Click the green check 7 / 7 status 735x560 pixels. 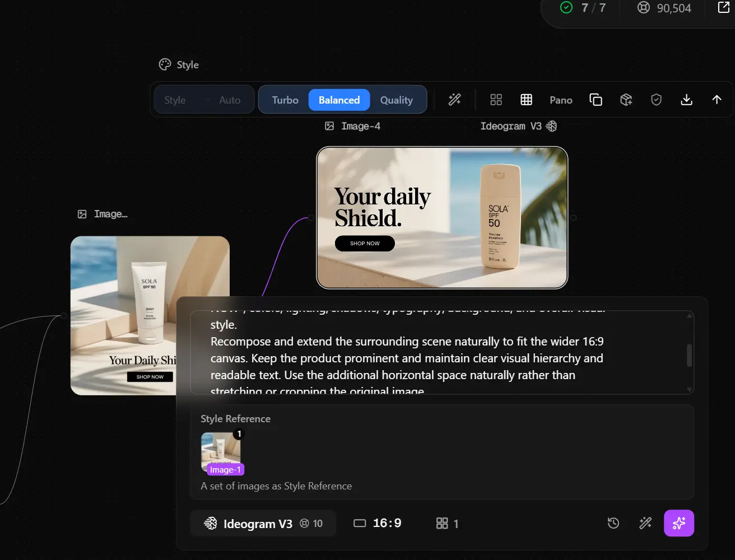[583, 8]
